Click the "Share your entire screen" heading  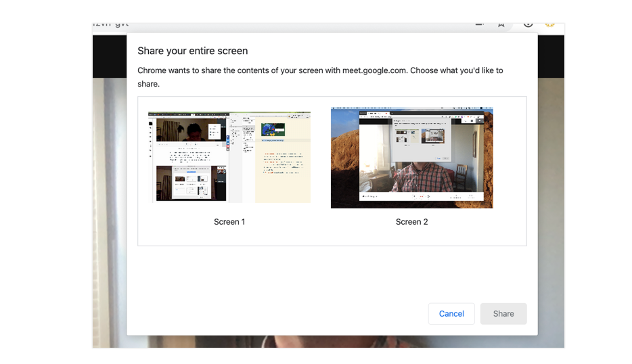193,51
